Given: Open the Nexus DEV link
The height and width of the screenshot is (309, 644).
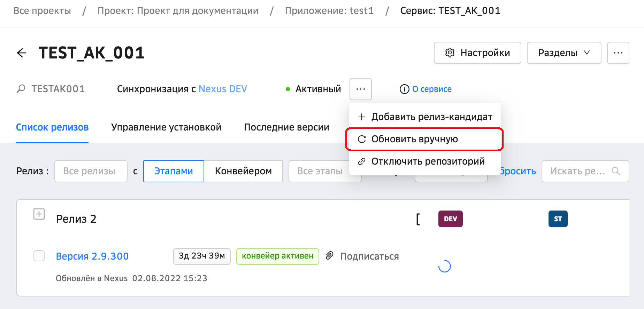Looking at the screenshot, I should point(223,89).
